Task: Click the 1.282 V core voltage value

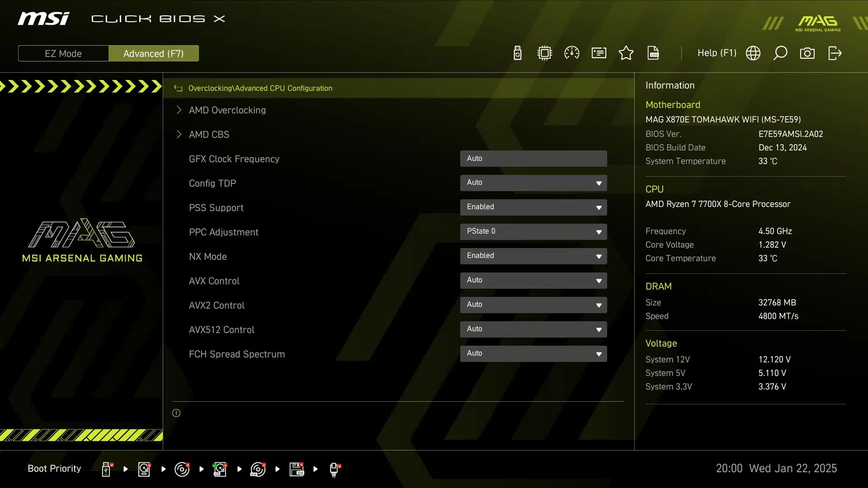Action: [x=772, y=245]
